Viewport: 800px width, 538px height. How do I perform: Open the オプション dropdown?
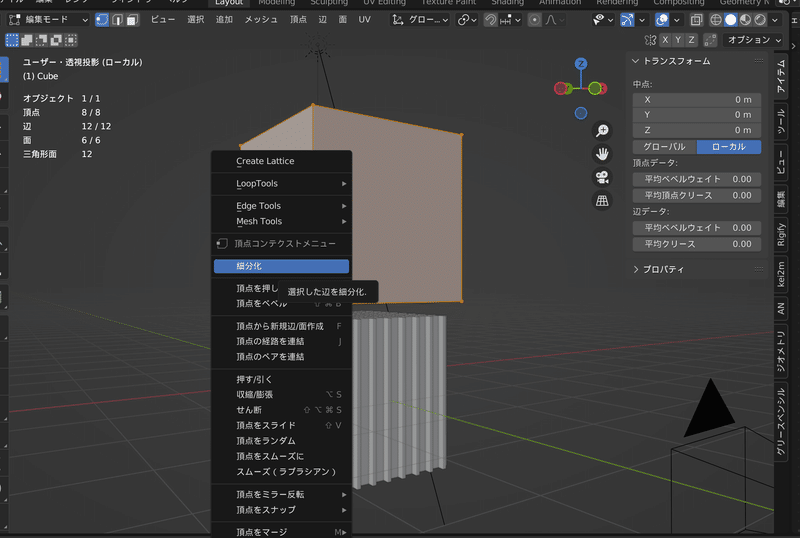point(753,40)
